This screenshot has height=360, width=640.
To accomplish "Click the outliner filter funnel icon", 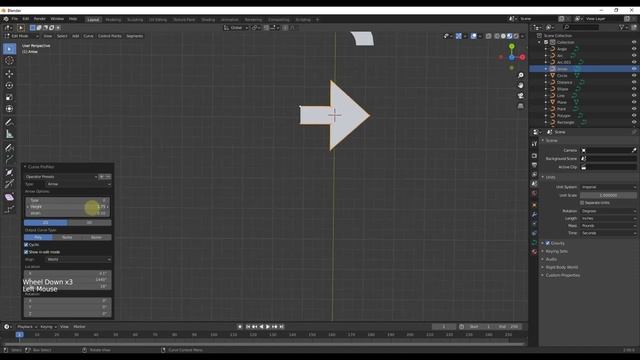I will click(622, 27).
